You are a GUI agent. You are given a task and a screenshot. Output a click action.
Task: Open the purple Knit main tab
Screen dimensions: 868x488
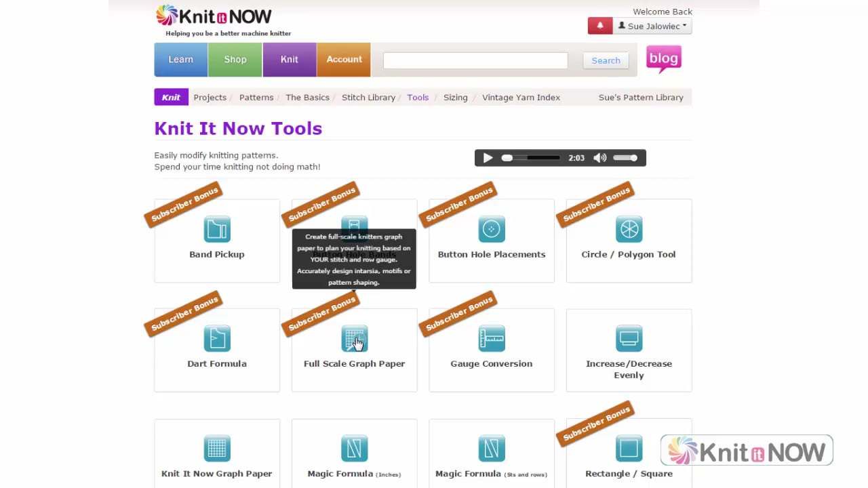click(290, 60)
